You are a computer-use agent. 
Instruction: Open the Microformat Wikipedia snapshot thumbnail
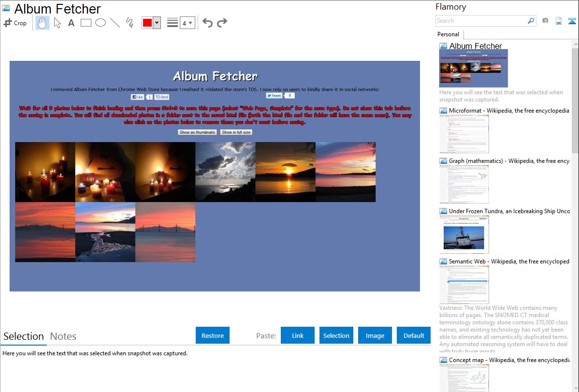click(464, 134)
